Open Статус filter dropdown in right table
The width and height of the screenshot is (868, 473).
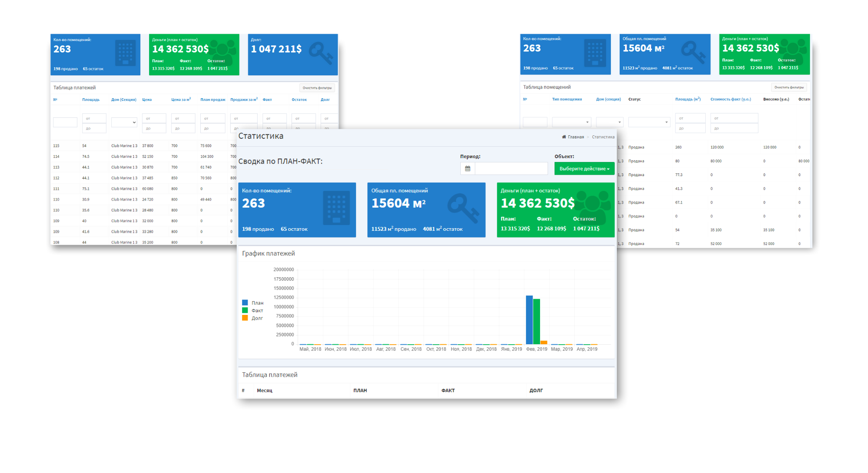[649, 122]
